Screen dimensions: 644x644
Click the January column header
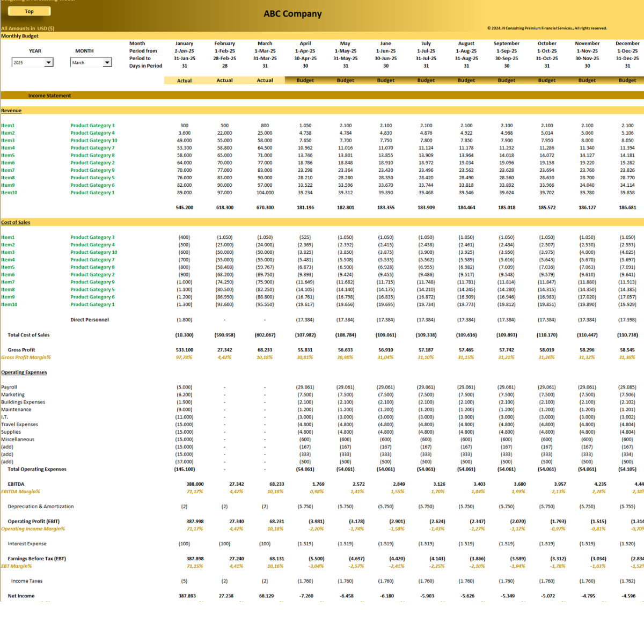pos(184,43)
